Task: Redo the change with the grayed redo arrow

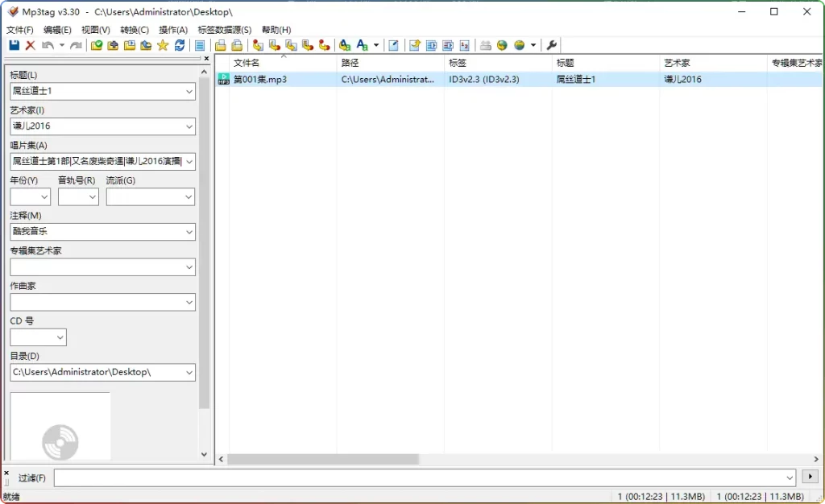Action: click(x=76, y=45)
